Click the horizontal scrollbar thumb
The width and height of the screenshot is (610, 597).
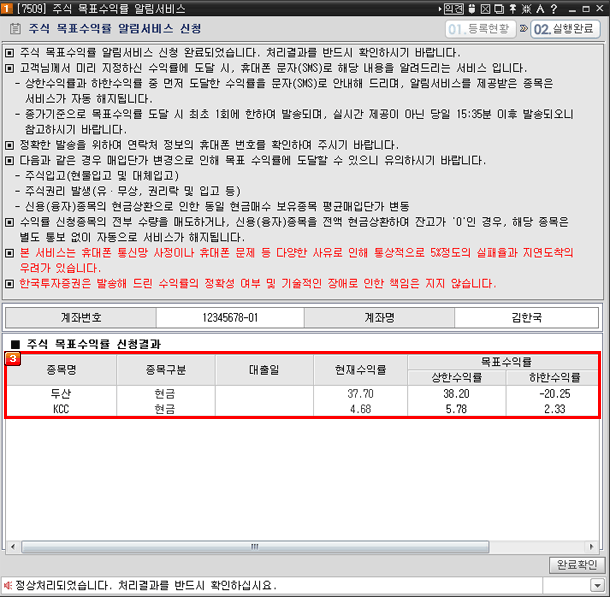pos(255,546)
